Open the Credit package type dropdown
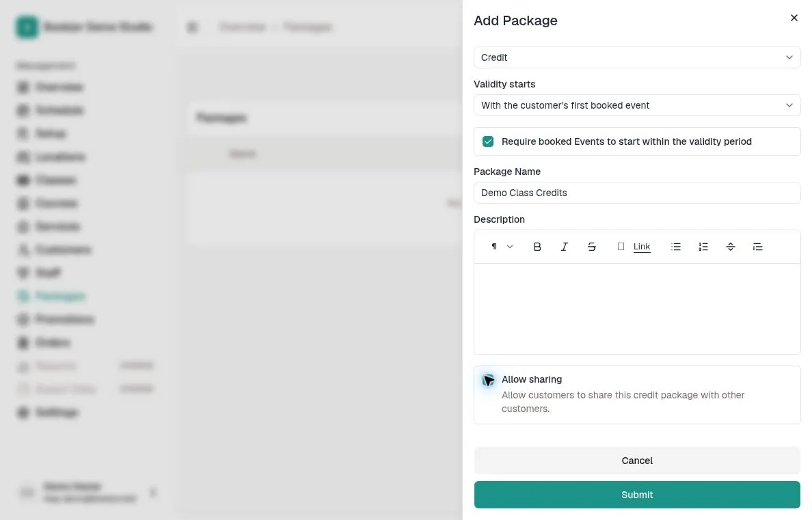The height and width of the screenshot is (520, 812). point(637,57)
